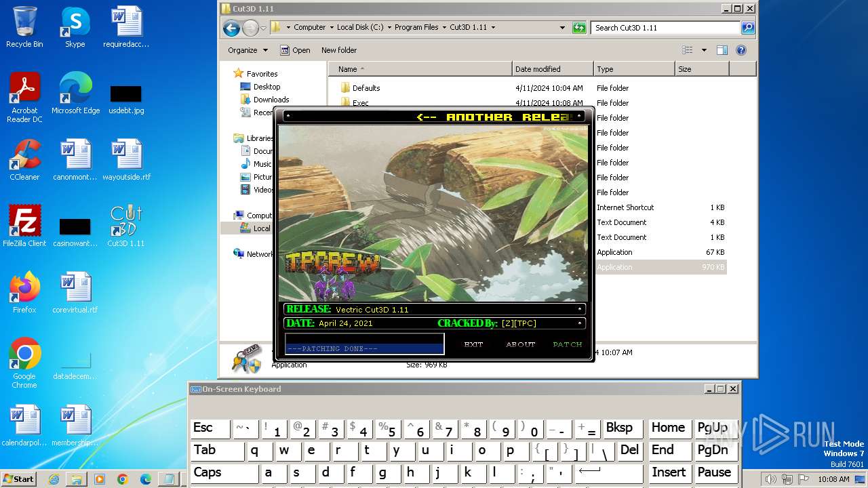The height and width of the screenshot is (488, 868).
Task: Expand the view options dropdown arrow
Action: click(704, 50)
